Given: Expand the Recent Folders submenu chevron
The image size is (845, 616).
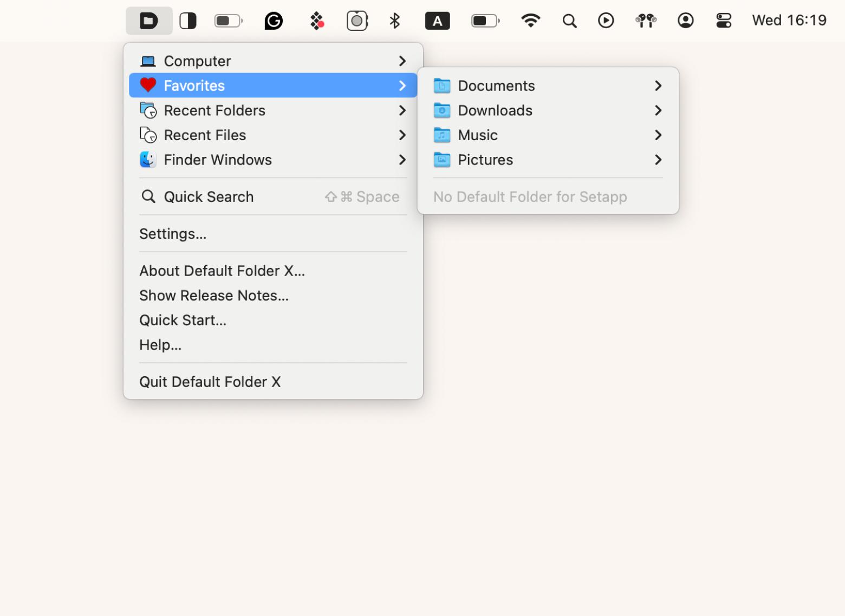Looking at the screenshot, I should (x=402, y=110).
